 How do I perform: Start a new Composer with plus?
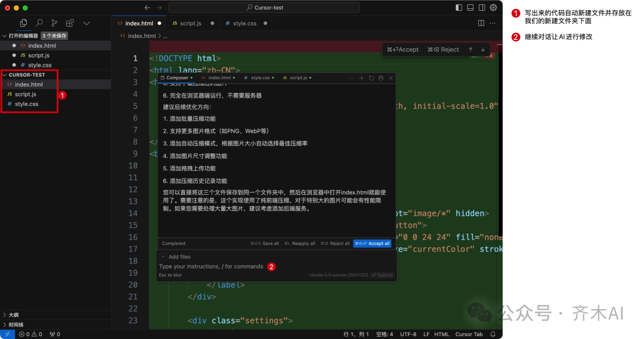361,78
